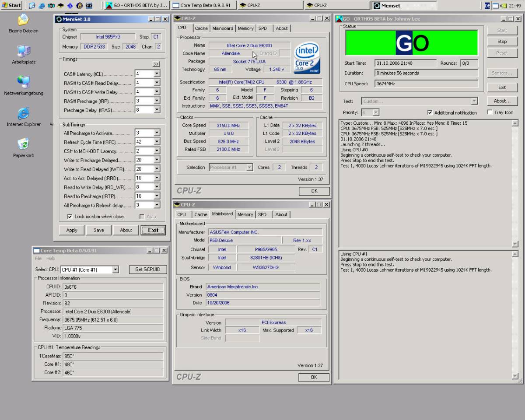Click the Show Desktop quick launch icon
Screen dimensions: 525x420
32,6
